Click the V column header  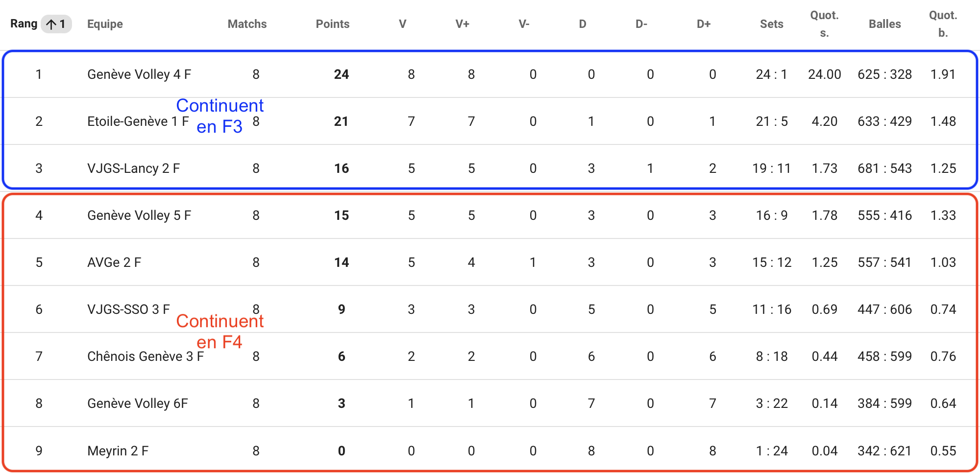click(402, 24)
